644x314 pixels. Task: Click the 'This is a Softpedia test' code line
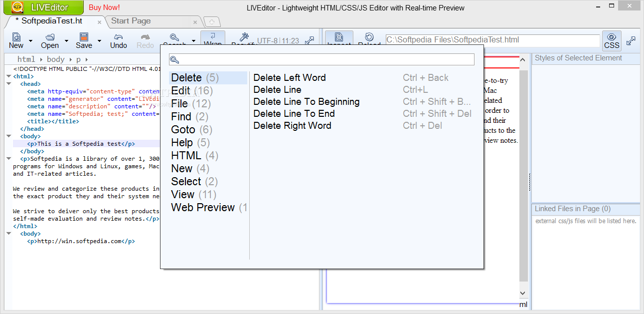coord(81,144)
